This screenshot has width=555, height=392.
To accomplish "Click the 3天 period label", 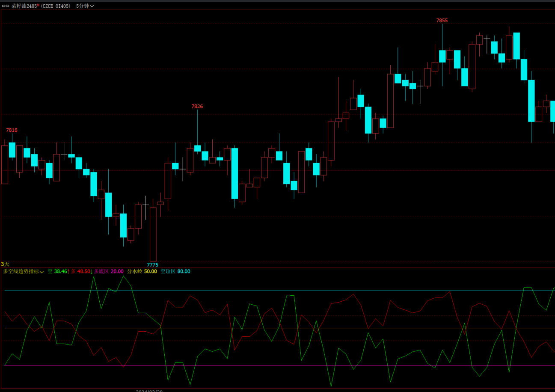I will 5,264.
